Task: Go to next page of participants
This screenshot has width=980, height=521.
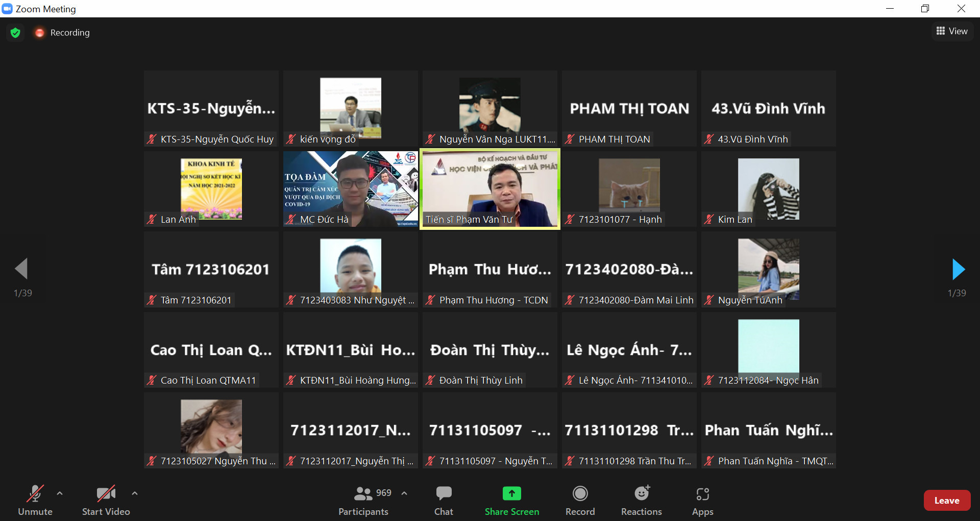Action: [x=958, y=269]
